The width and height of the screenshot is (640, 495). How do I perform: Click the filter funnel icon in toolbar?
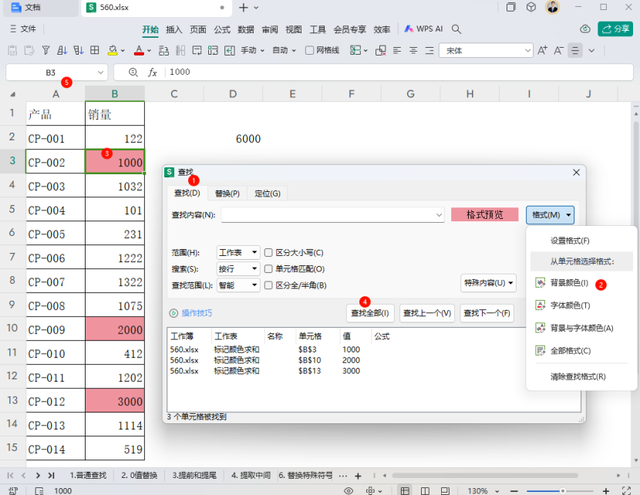46,50
